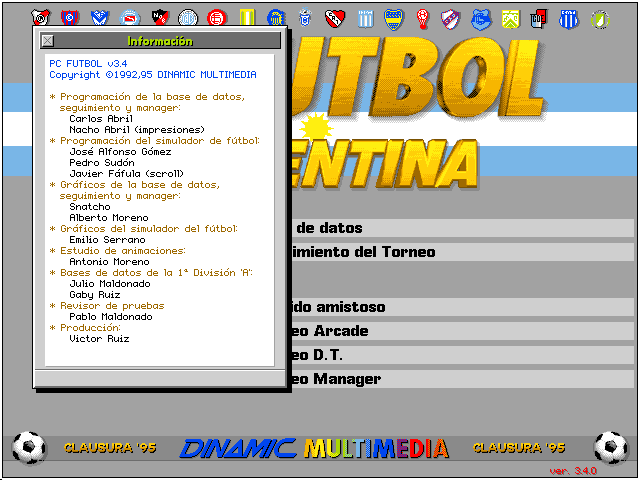This screenshot has height=480, width=640.
Task: Click the name 'José Alfonso Gómez'
Action: pyautogui.click(x=120, y=152)
